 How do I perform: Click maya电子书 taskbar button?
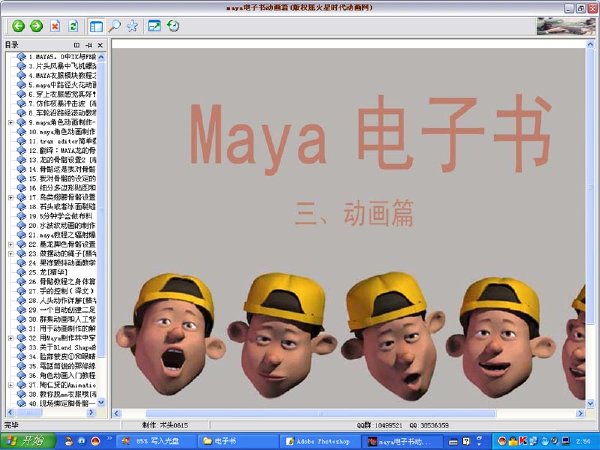(x=402, y=441)
